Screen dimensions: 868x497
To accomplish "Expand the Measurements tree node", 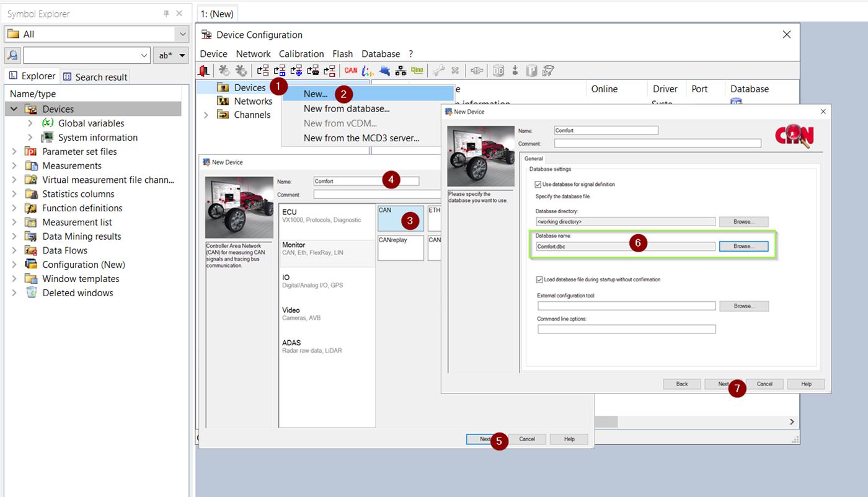I will tap(14, 165).
